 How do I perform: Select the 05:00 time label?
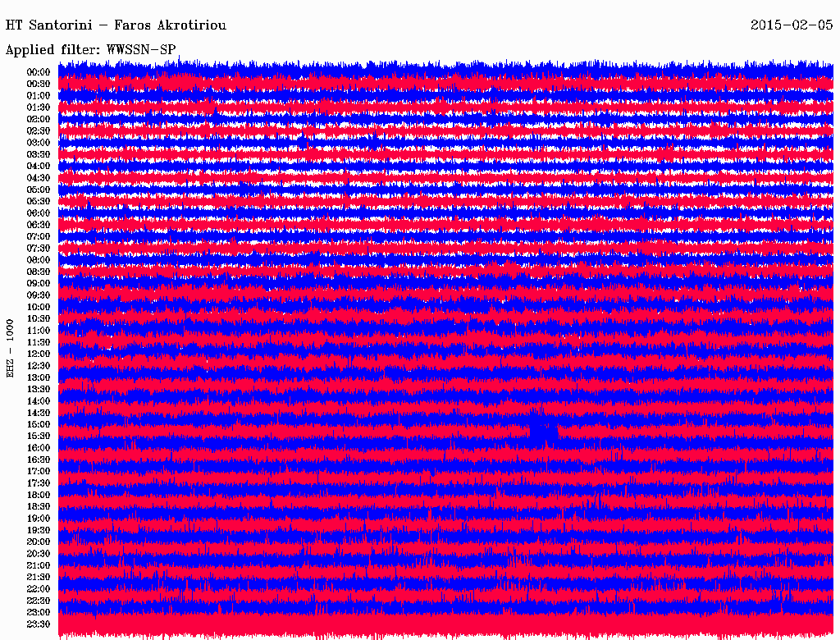(x=38, y=190)
